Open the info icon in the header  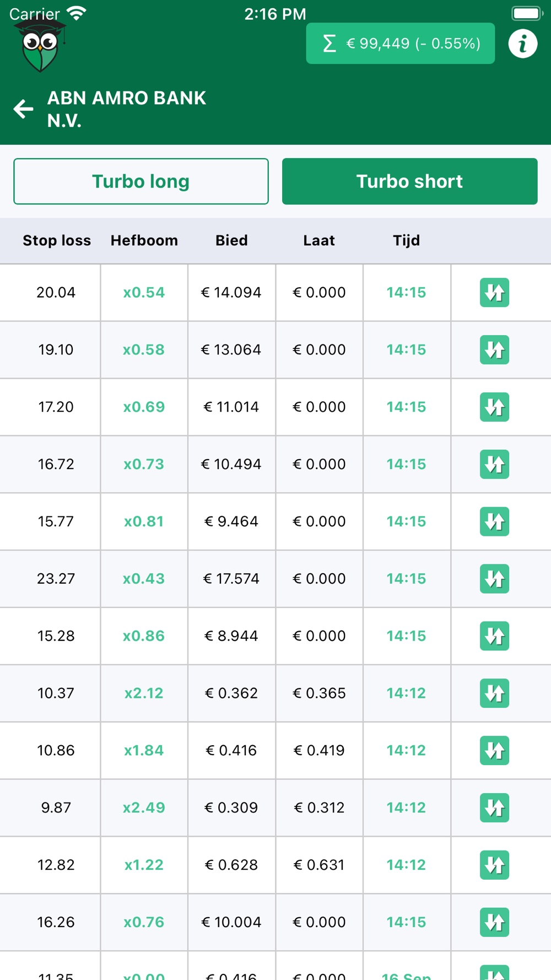click(x=522, y=44)
